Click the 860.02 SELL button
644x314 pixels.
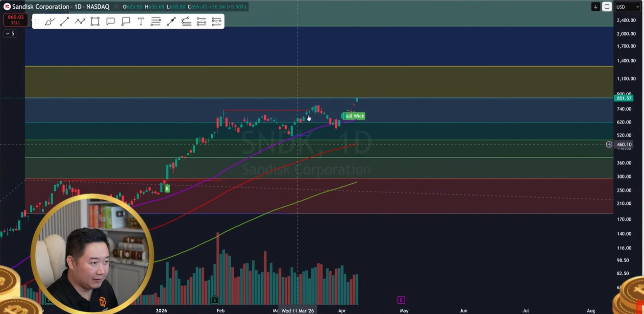pos(15,20)
